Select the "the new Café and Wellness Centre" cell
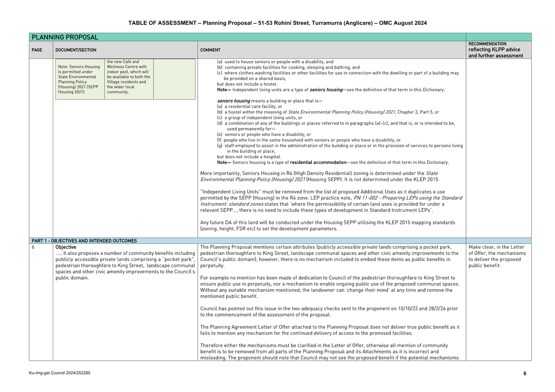The width and height of the screenshot is (555, 392). pyautogui.click(x=129, y=79)
